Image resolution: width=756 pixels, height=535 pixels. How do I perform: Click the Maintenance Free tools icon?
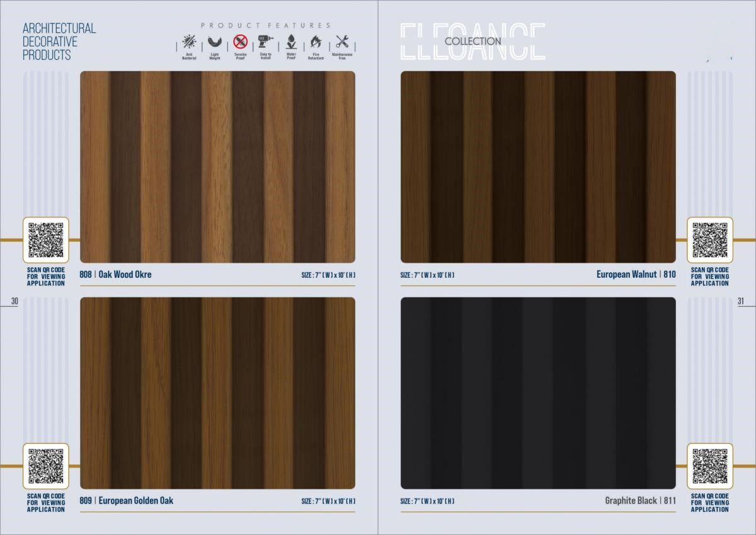pyautogui.click(x=342, y=42)
